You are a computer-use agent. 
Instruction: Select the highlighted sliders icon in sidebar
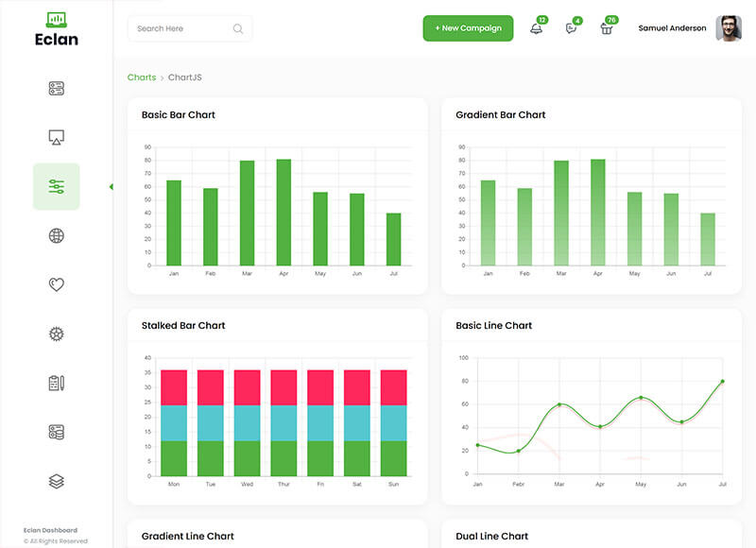click(56, 186)
